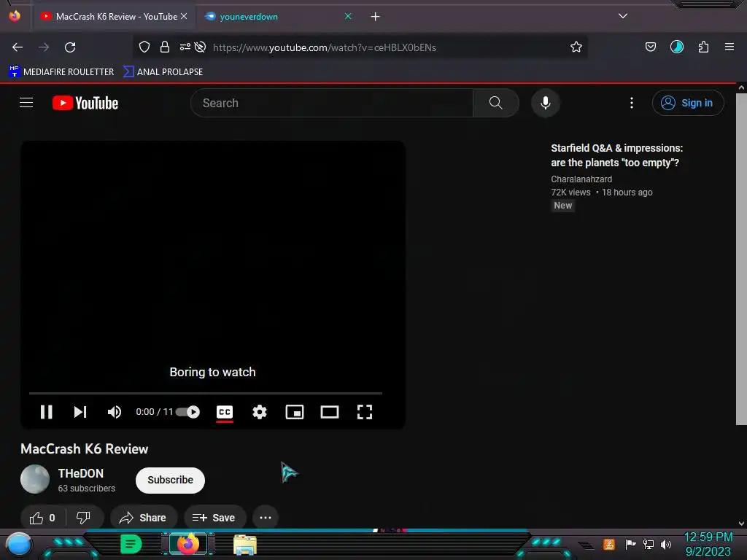This screenshot has height=560, width=747.
Task: Close MacCrash K6 Review tab
Action: 184,17
